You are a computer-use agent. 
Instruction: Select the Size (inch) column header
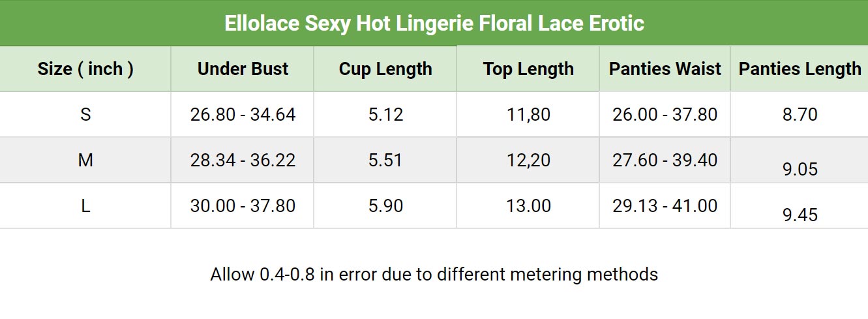point(85,69)
